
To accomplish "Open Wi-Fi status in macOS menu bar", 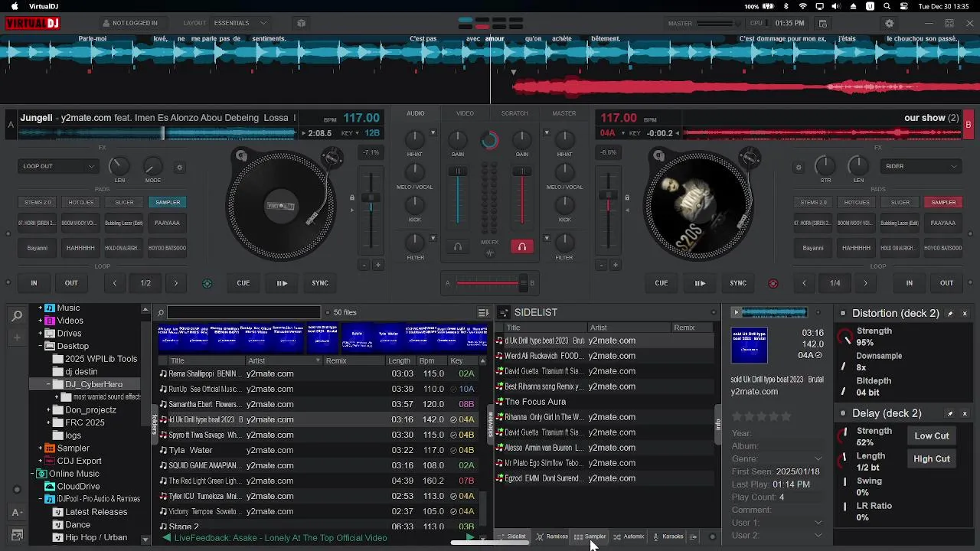I will [x=802, y=6].
